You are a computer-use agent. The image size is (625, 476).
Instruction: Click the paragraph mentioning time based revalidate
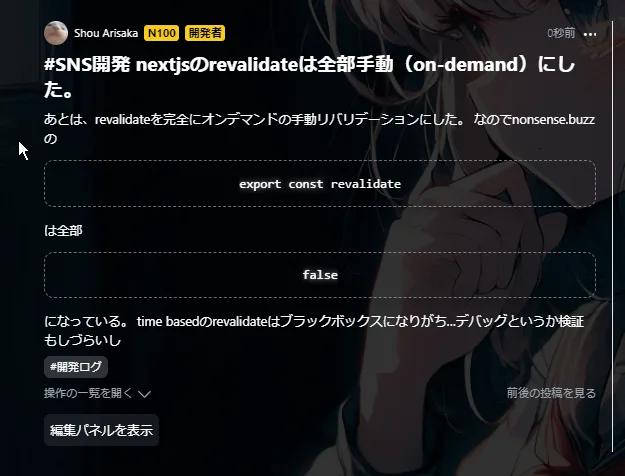(314, 330)
